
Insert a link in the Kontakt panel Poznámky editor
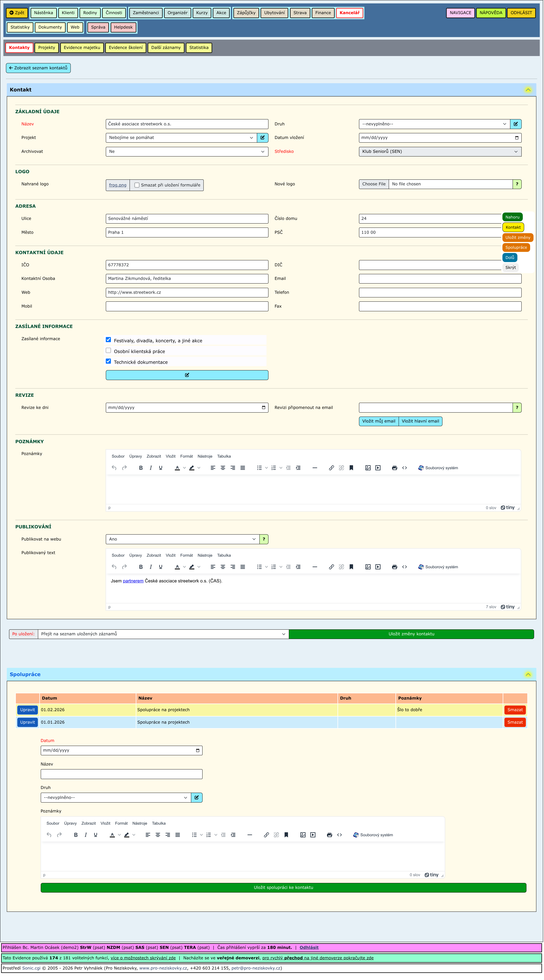pyautogui.click(x=331, y=468)
